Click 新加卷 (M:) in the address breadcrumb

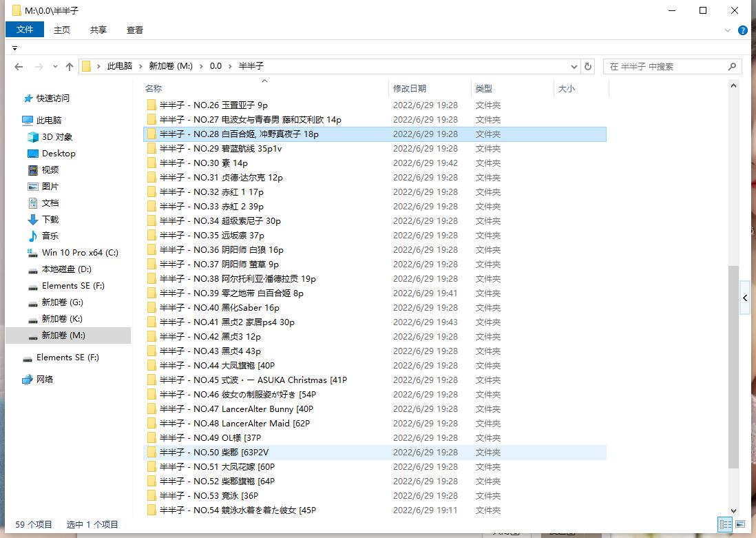tap(171, 66)
